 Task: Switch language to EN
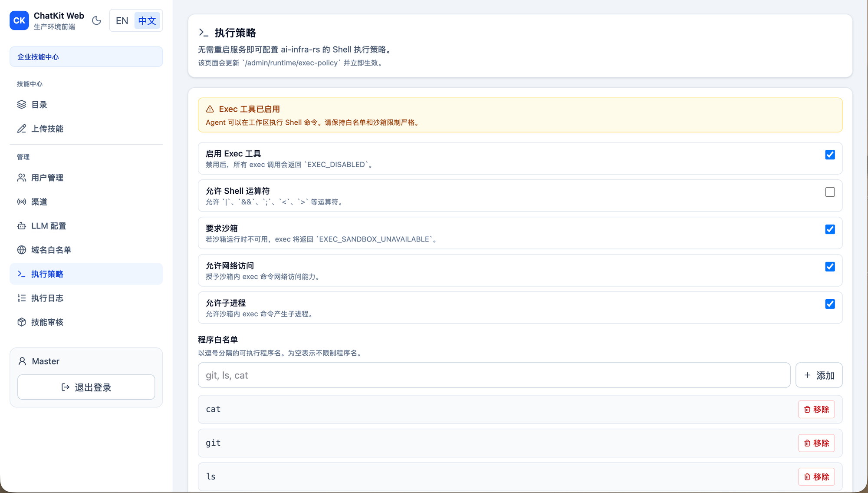pos(122,20)
